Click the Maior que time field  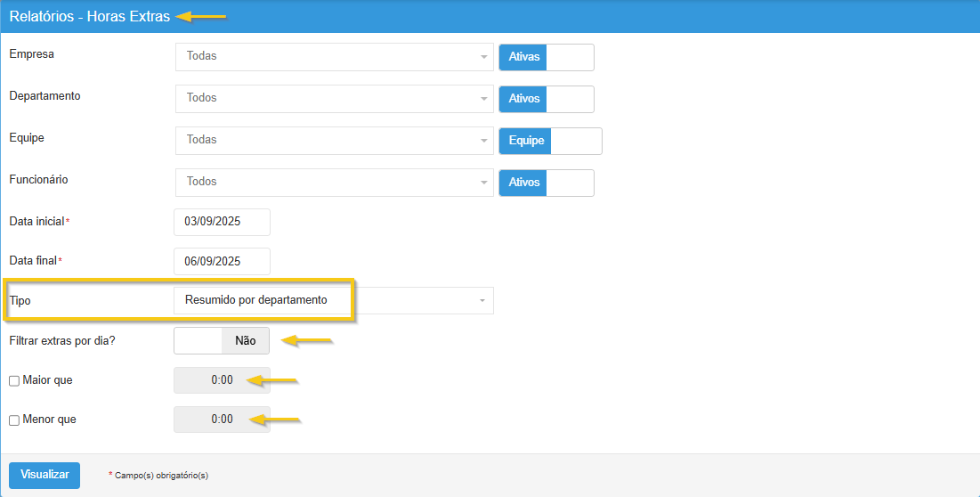[x=222, y=380]
